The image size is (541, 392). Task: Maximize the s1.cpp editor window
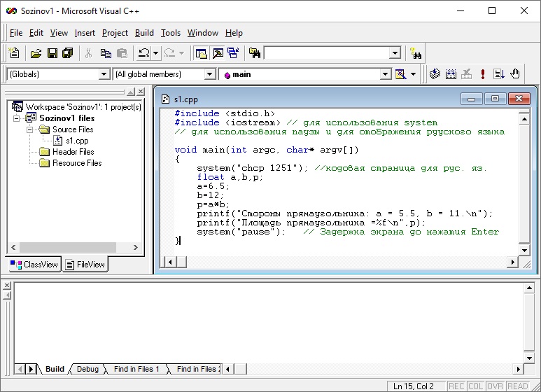click(495, 99)
